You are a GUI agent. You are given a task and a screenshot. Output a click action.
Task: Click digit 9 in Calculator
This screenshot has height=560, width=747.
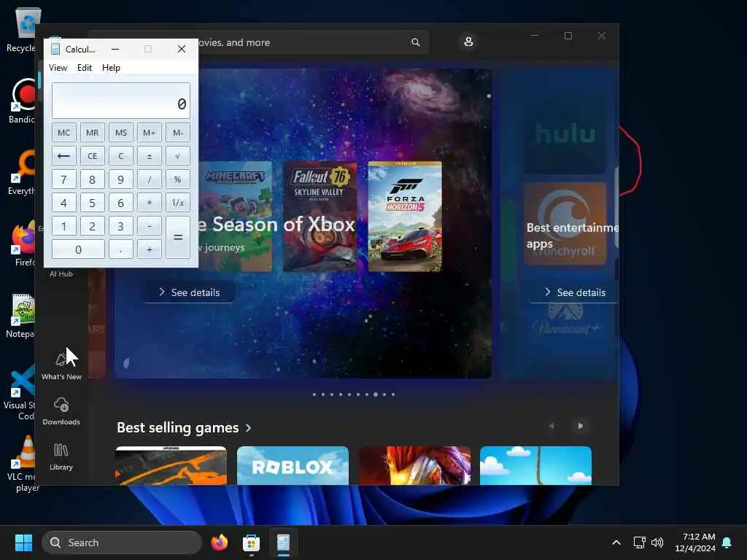tap(121, 179)
